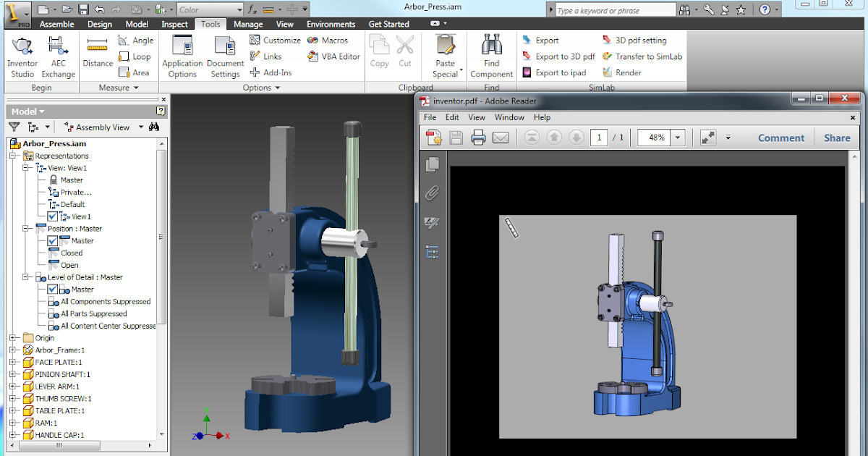This screenshot has height=456, width=868.
Task: Switch to the Inspect ribbon tab
Action: [174, 24]
